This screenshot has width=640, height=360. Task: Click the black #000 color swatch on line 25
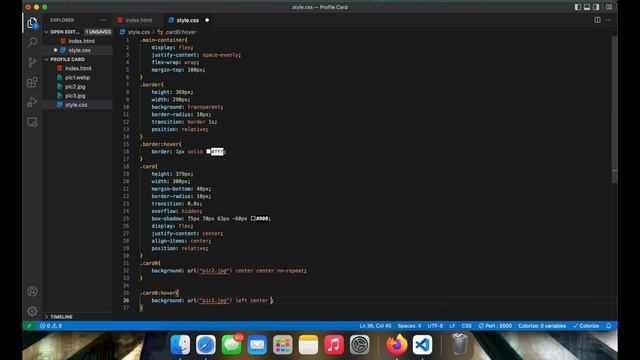pyautogui.click(x=253, y=218)
